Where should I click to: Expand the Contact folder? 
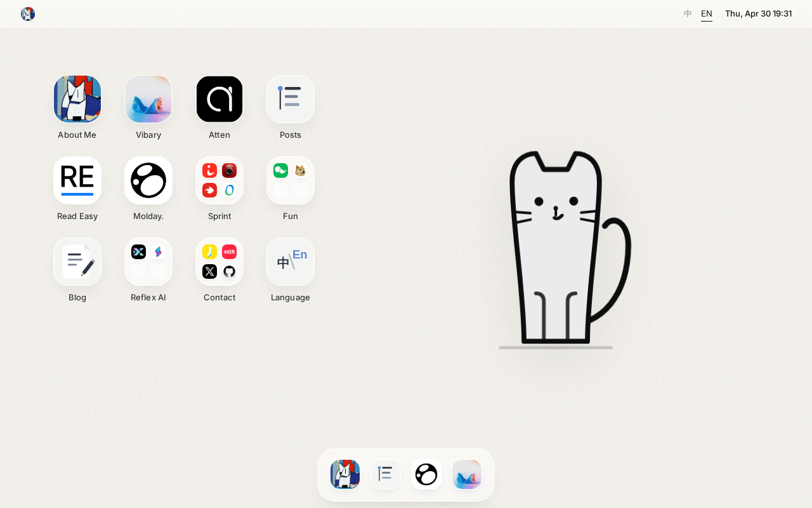[x=219, y=262]
